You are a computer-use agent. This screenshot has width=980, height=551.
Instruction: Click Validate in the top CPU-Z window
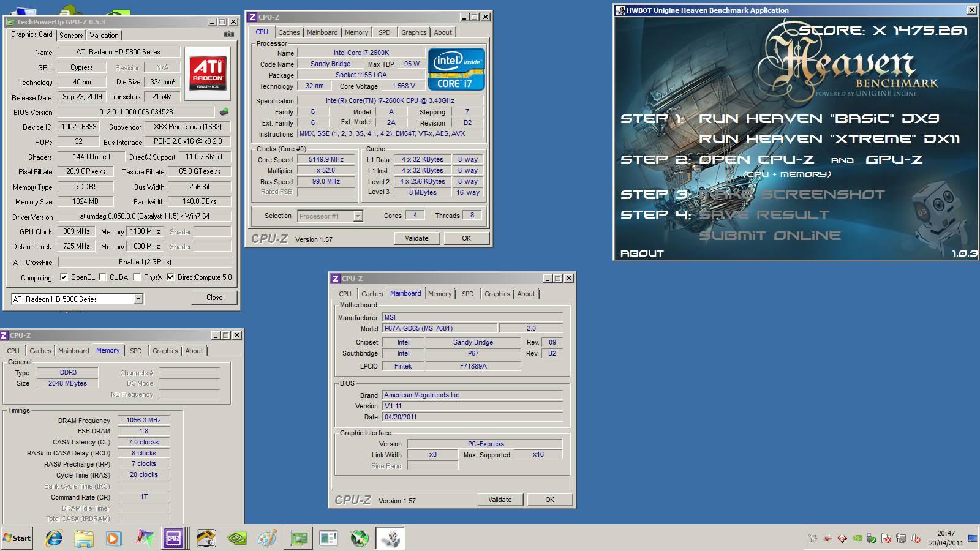pos(417,238)
